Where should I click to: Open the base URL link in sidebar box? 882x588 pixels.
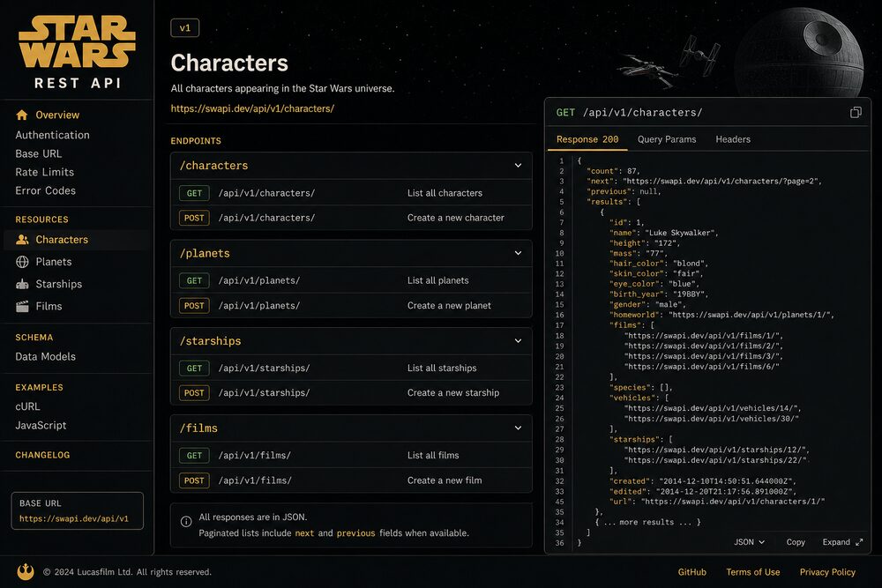[x=74, y=519]
